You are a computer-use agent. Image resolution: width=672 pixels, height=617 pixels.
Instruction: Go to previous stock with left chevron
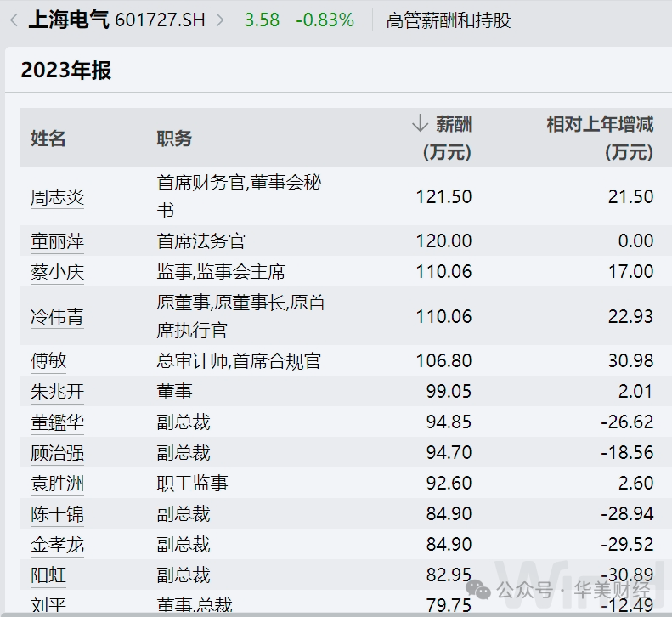coord(14,20)
